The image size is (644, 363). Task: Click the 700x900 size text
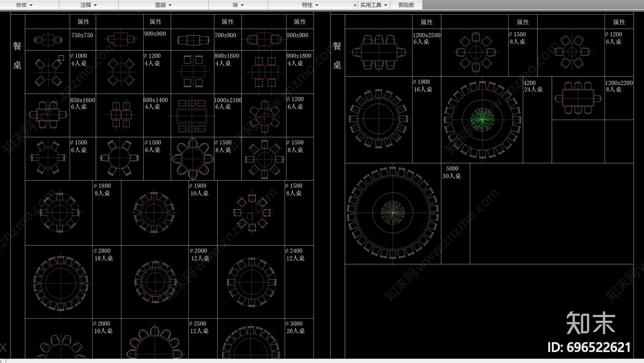point(225,35)
